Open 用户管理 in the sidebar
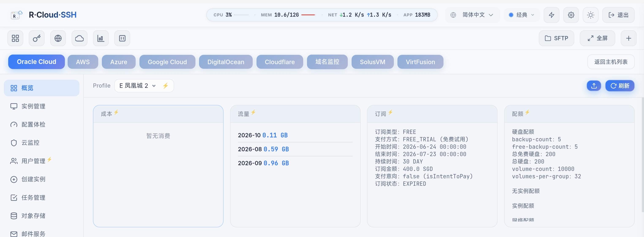This screenshot has width=644, height=237. click(x=41, y=161)
